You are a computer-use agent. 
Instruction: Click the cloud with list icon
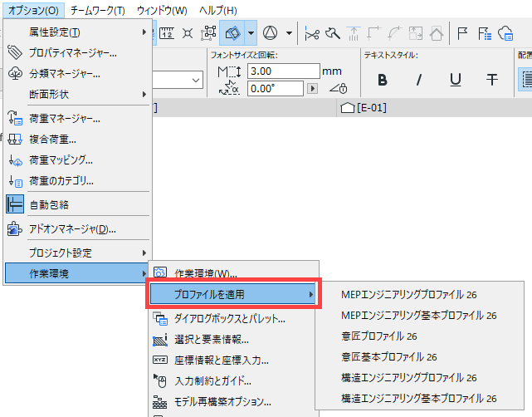point(505,33)
